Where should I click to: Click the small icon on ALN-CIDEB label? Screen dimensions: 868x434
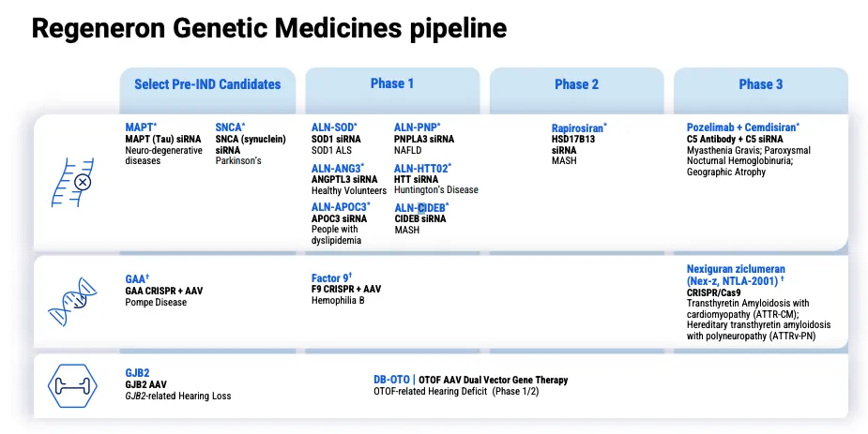point(422,207)
